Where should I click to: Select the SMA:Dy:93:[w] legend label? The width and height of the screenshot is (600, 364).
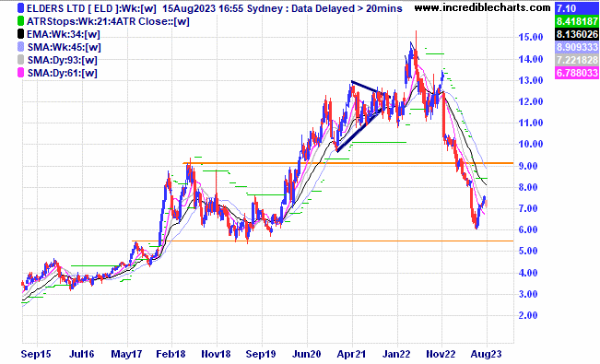tap(62, 60)
